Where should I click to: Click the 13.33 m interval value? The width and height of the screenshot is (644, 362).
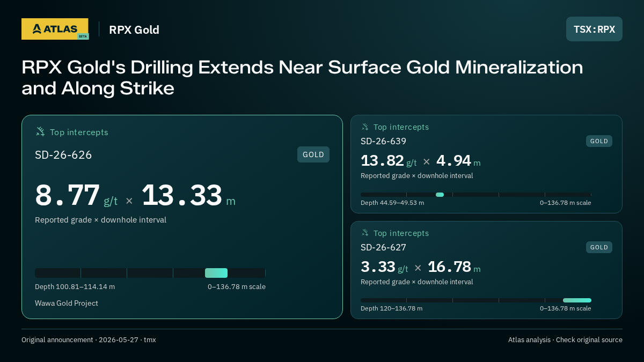pyautogui.click(x=188, y=196)
